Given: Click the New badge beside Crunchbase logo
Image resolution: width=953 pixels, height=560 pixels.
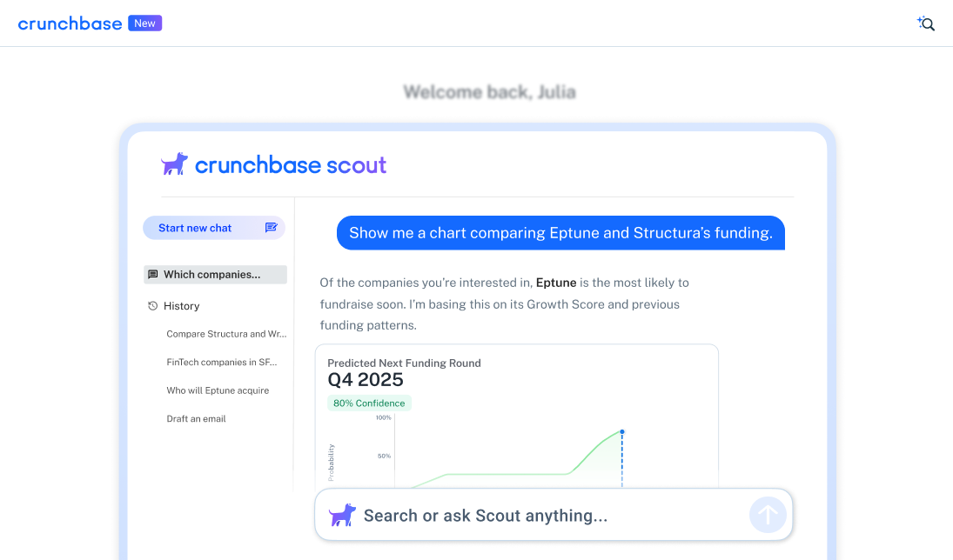Looking at the screenshot, I should (144, 23).
